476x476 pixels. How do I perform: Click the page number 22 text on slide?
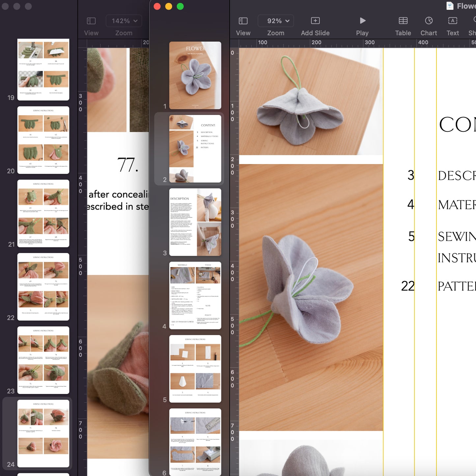[408, 286]
